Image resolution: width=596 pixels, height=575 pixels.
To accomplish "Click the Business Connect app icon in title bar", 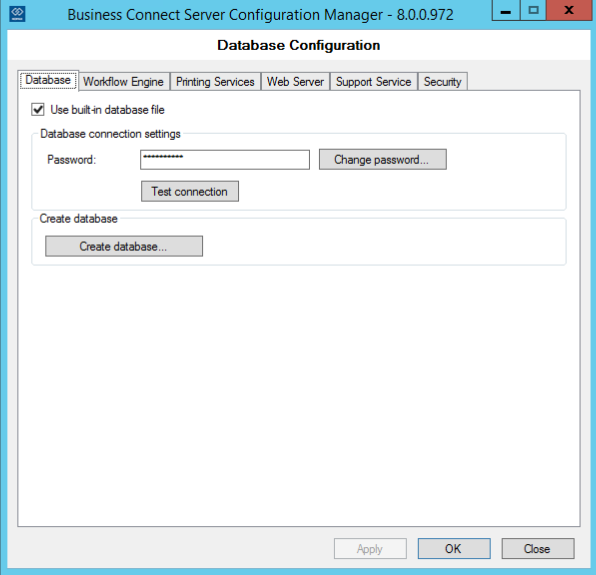I will (x=17, y=14).
